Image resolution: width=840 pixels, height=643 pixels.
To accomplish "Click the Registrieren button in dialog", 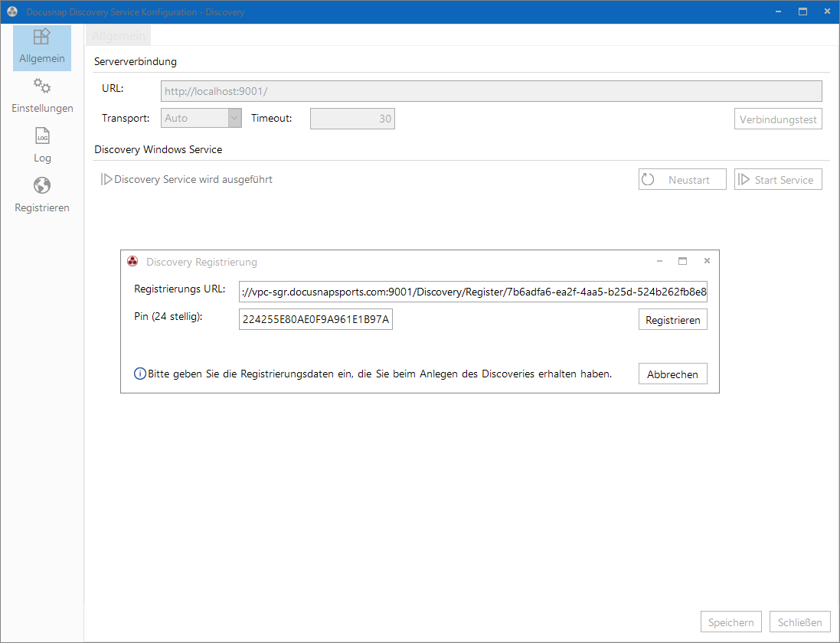I will pos(673,320).
